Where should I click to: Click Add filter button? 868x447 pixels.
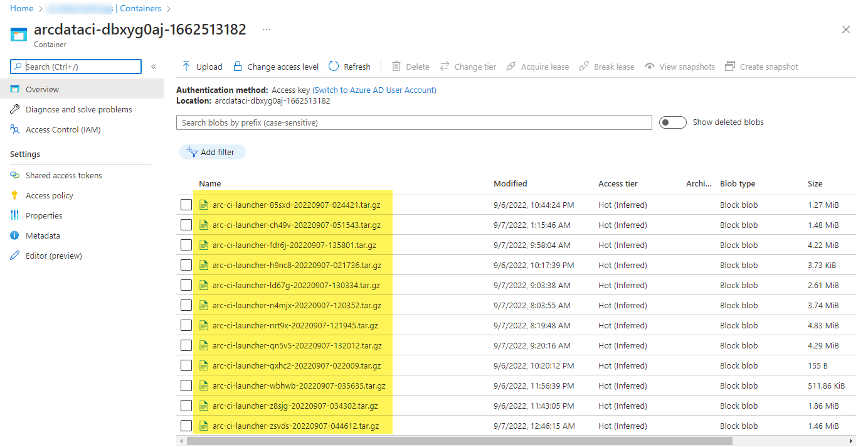pyautogui.click(x=212, y=152)
